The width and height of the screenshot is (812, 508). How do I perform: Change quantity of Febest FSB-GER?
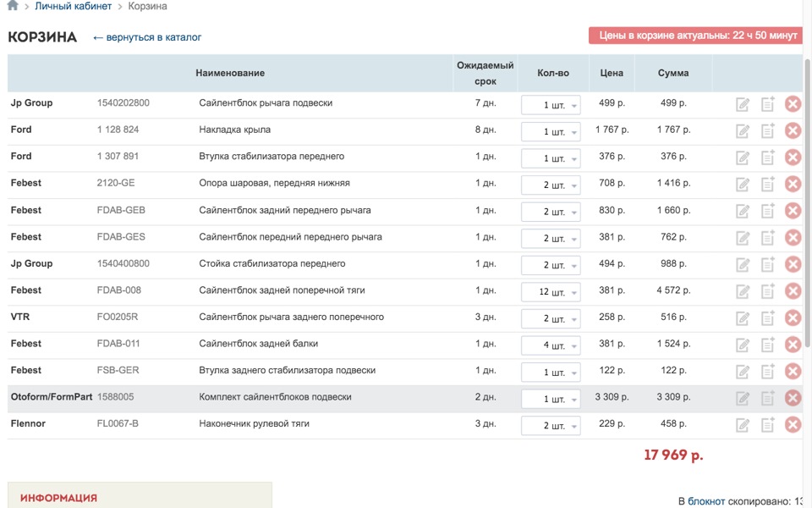[x=551, y=373]
